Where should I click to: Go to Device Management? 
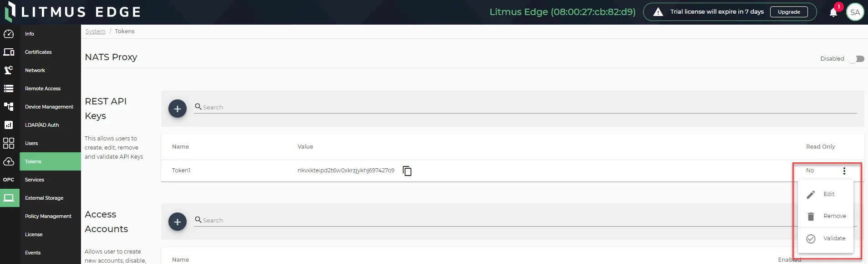point(50,107)
